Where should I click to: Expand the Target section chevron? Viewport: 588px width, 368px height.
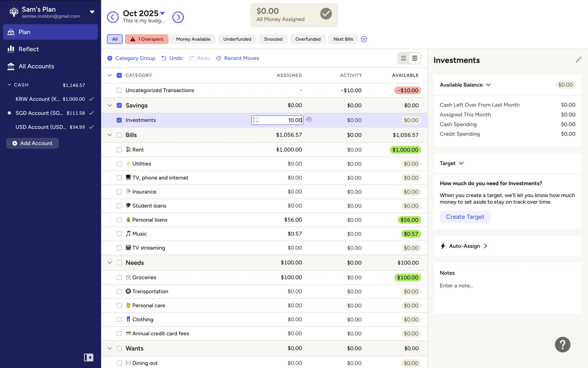pos(461,163)
